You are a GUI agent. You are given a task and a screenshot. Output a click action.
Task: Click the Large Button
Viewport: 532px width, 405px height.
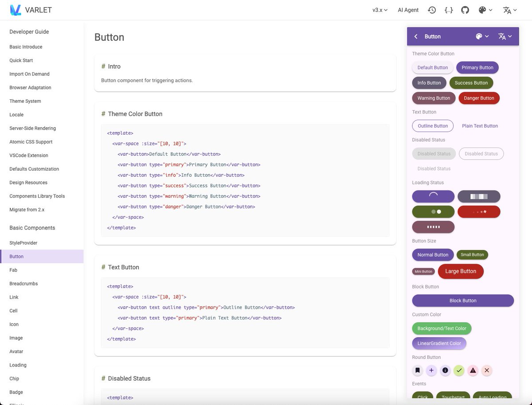click(461, 271)
